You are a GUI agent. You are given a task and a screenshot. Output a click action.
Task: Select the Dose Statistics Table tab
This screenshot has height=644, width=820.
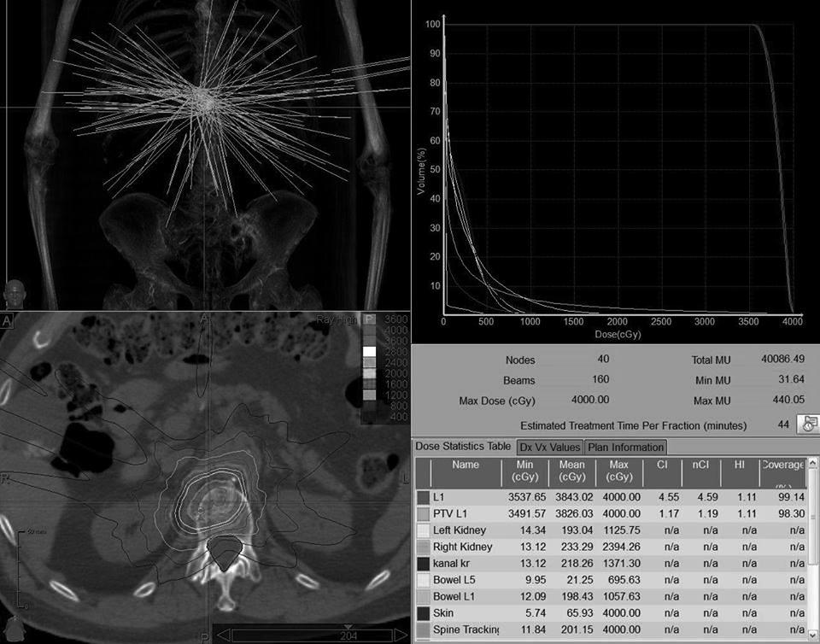[462, 447]
